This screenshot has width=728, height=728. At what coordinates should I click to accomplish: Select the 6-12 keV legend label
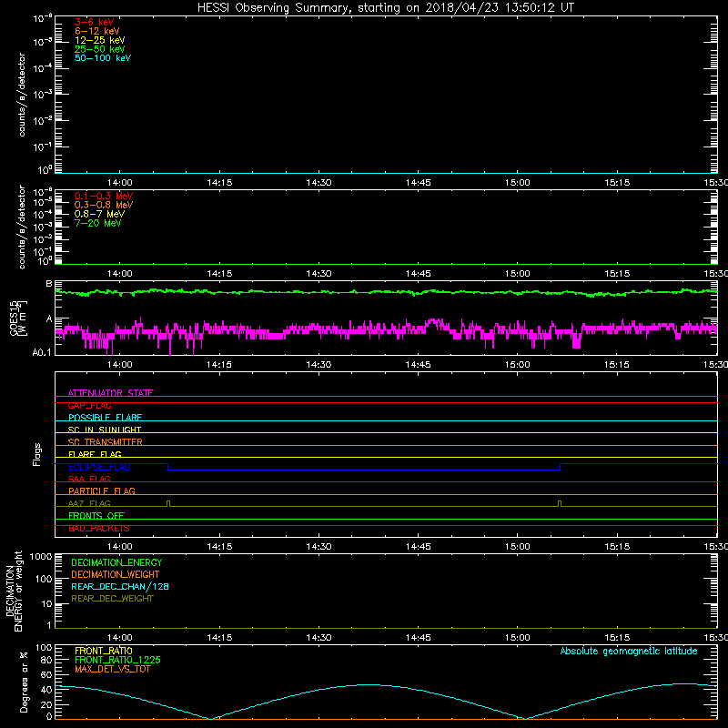click(97, 31)
